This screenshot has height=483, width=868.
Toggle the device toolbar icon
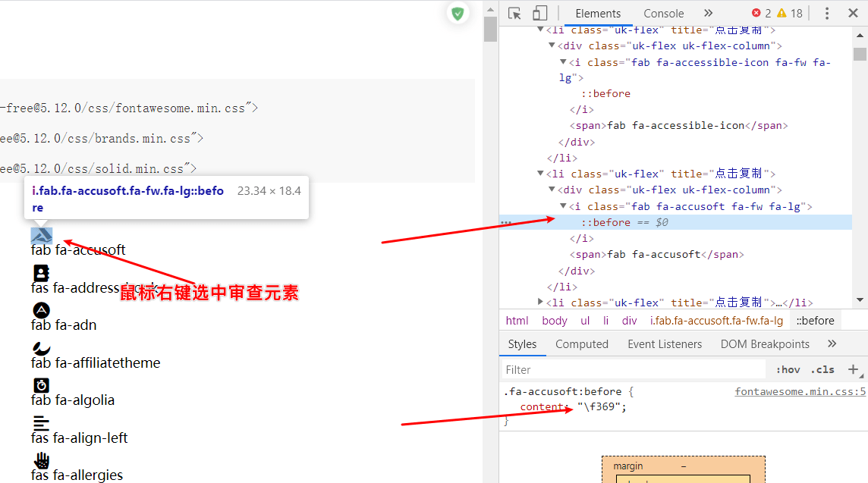(x=539, y=14)
